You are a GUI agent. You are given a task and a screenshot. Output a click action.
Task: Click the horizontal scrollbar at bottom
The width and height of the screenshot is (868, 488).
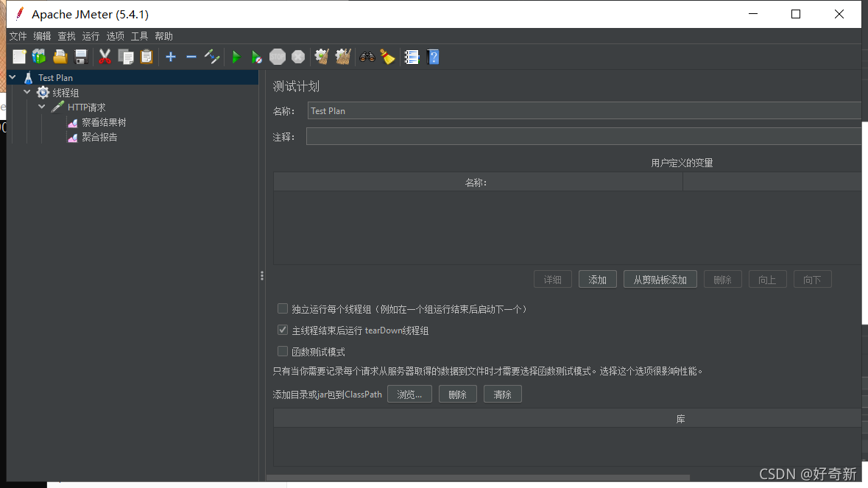click(479, 478)
